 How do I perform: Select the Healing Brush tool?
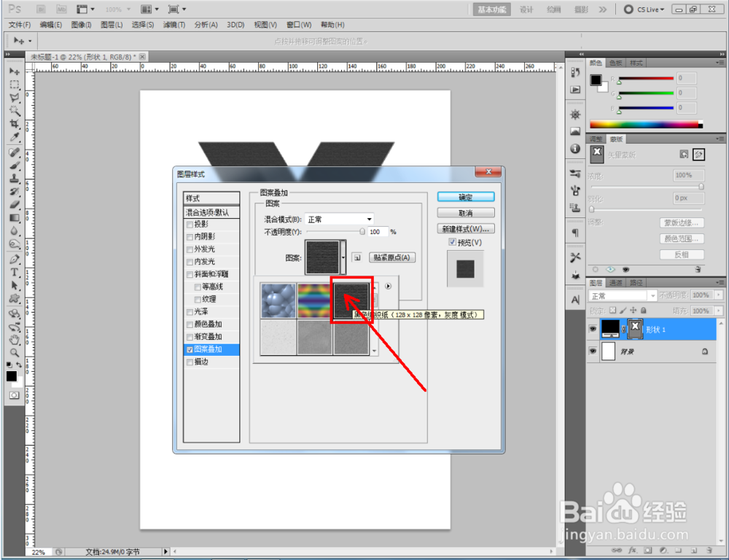[x=15, y=152]
